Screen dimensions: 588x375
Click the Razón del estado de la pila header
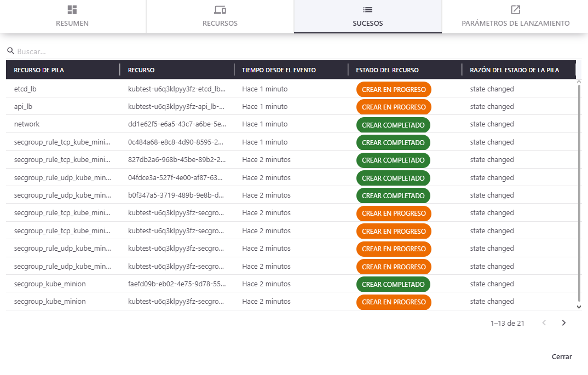tap(514, 70)
